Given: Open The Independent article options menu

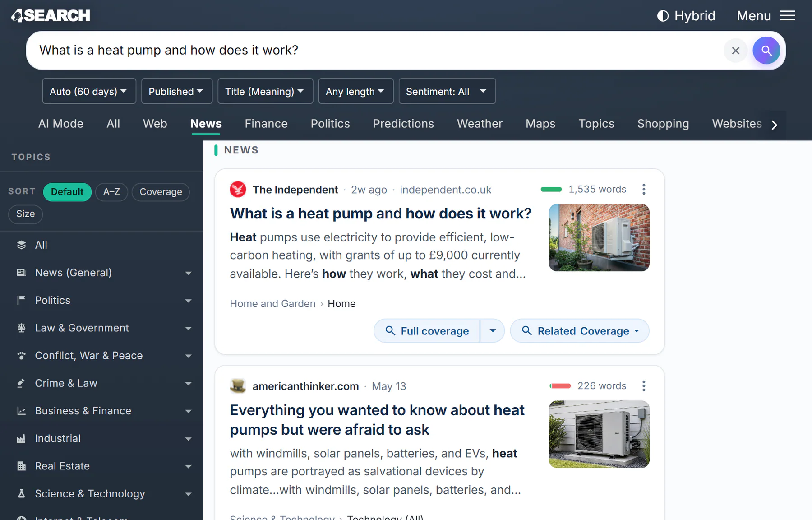Looking at the screenshot, I should coord(644,190).
